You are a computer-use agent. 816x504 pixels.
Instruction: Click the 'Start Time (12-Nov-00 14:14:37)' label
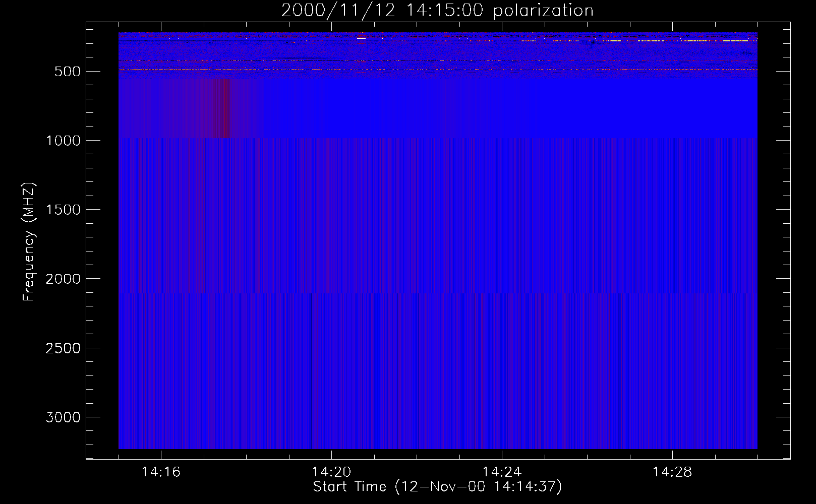tap(437, 487)
